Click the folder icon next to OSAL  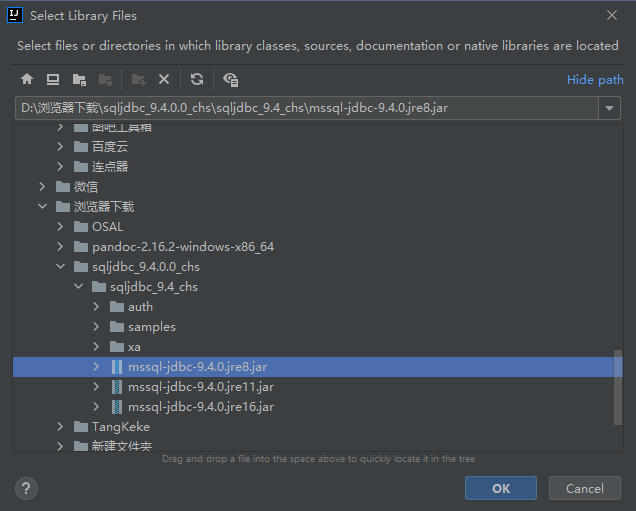[x=81, y=227]
